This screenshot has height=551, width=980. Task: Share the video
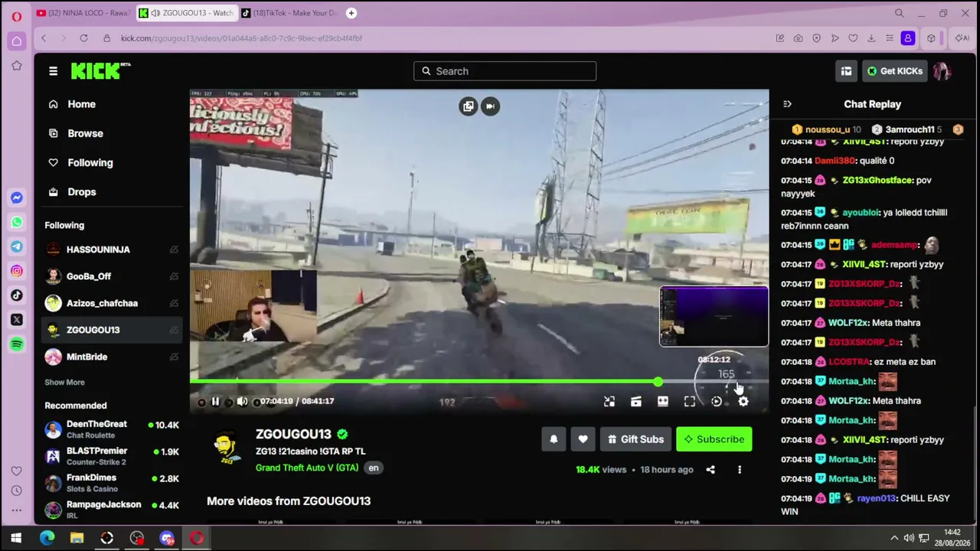[710, 470]
